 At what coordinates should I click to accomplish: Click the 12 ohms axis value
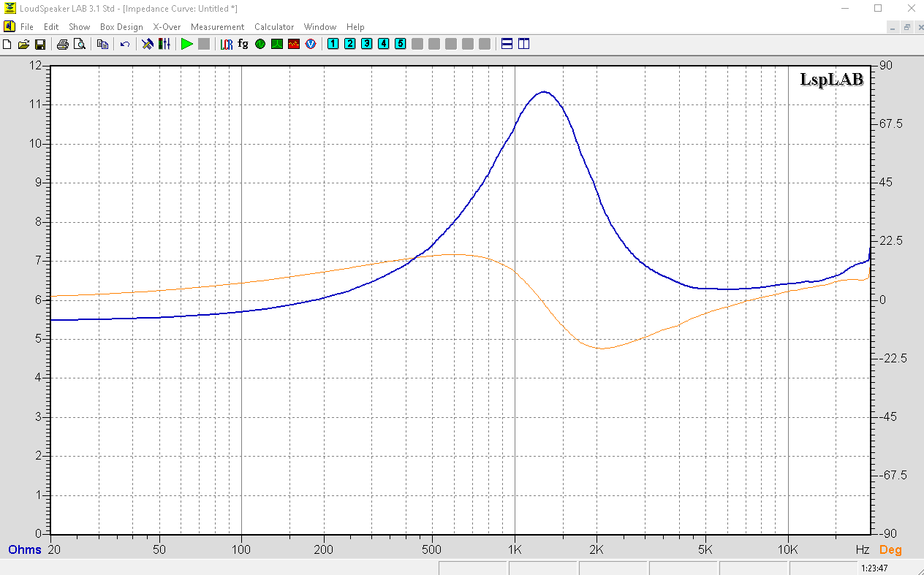37,65
